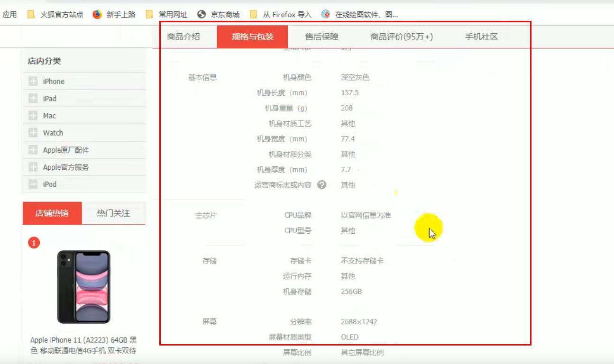Open the 从 Firefox 导入 folder icon
Viewport: 614px width, 364px height.
click(x=254, y=14)
